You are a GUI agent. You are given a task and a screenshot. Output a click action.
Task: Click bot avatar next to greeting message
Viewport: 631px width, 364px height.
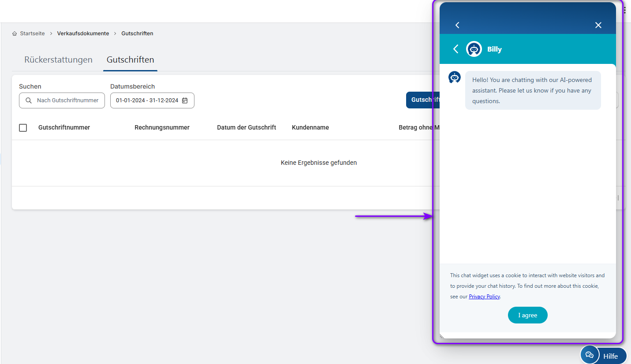[455, 78]
